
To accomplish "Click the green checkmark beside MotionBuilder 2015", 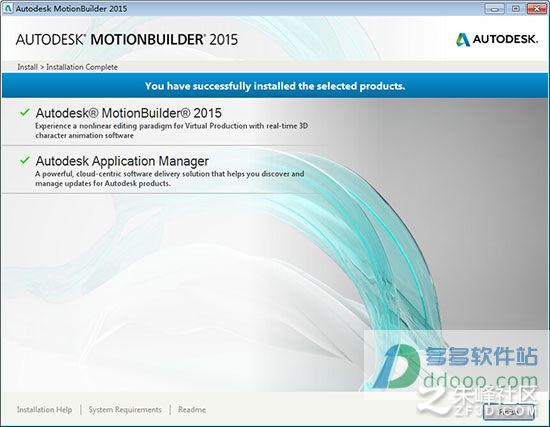I will coord(25,112).
